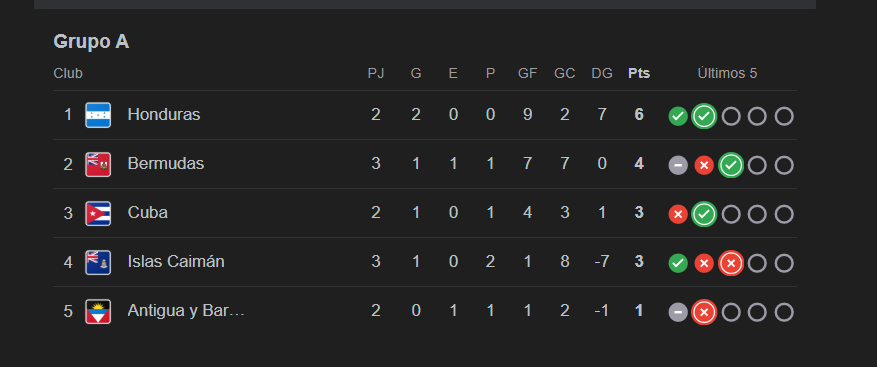Open the Islas Caimán team link

click(x=176, y=262)
